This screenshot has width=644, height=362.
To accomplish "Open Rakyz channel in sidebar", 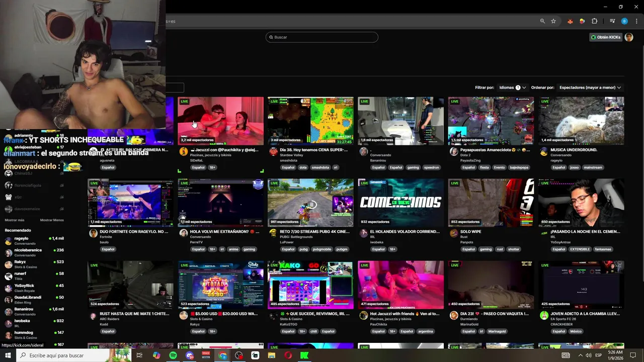I will pos(34,264).
